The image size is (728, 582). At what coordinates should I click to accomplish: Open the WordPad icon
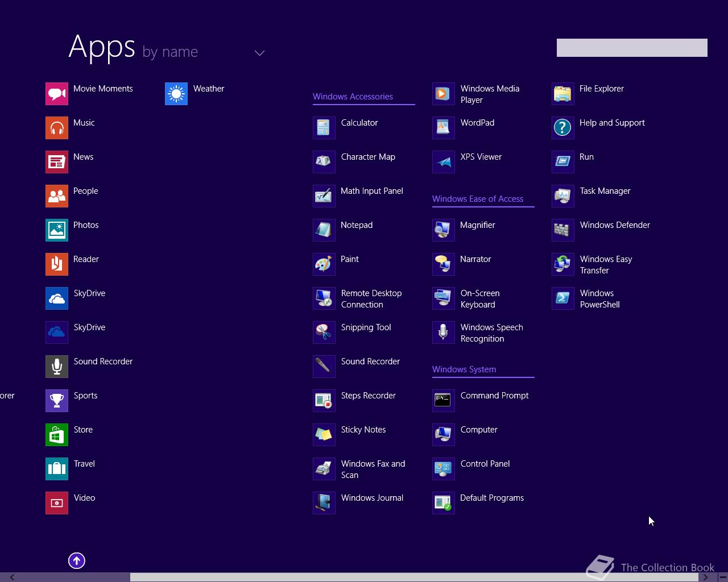point(444,128)
